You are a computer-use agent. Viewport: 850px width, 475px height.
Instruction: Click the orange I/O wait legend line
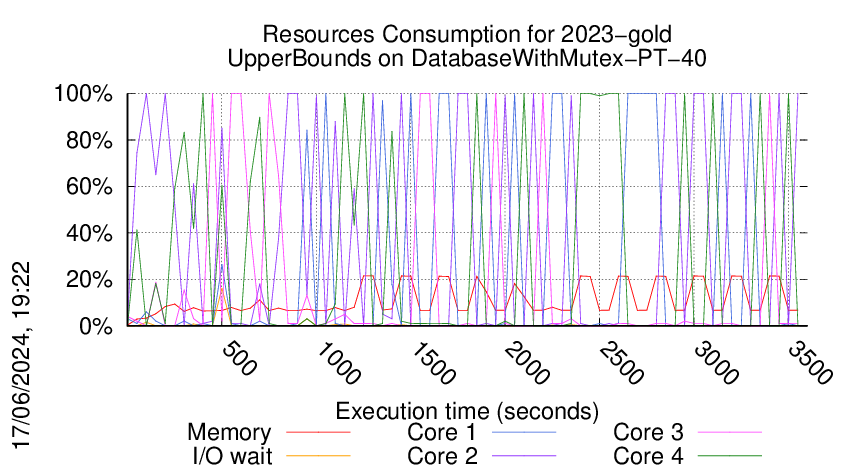pos(318,456)
